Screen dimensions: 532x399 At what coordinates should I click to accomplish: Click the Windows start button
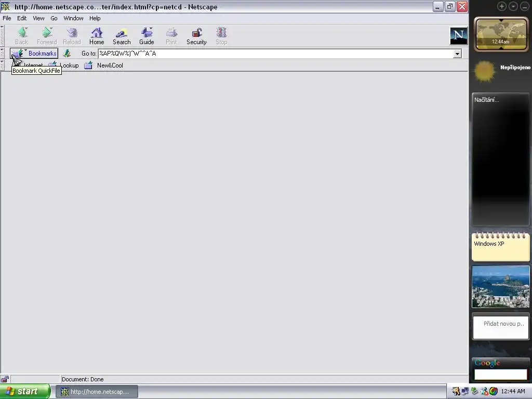click(x=25, y=391)
